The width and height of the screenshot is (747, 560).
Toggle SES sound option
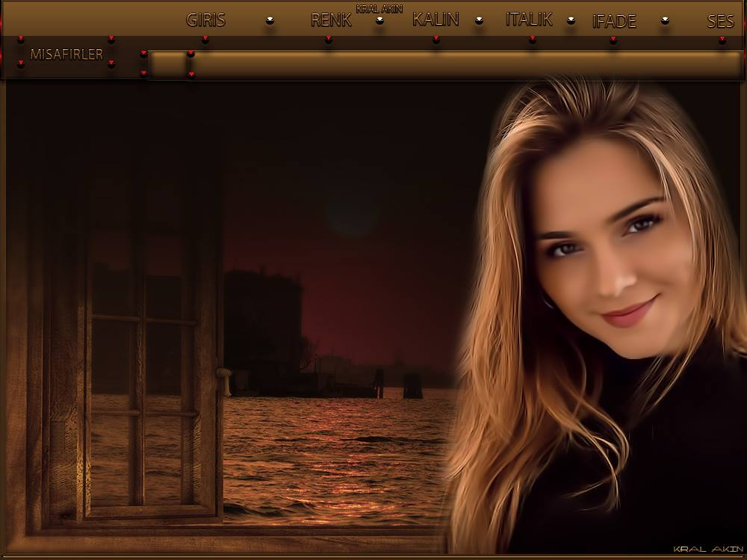720,22
